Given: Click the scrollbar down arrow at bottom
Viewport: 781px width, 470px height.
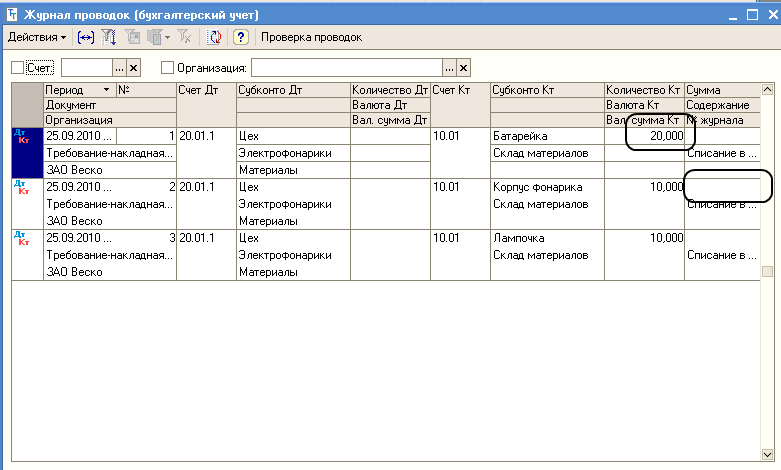Looking at the screenshot, I should point(767,454).
